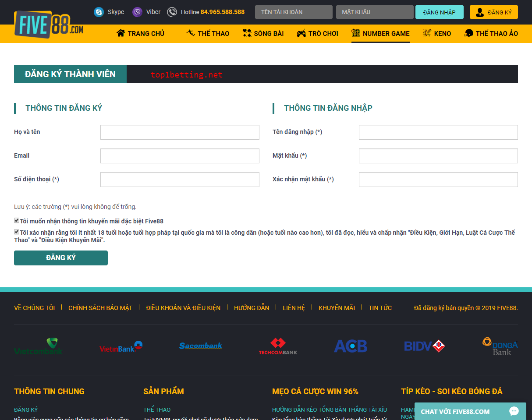Open the Về Chúng Tôi footer link

pos(35,308)
